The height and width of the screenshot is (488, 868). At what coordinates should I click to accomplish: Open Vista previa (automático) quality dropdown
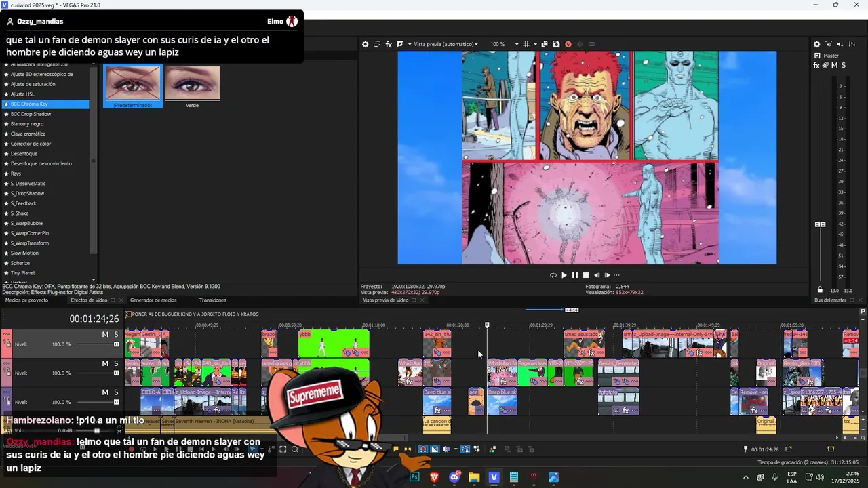[x=446, y=44]
